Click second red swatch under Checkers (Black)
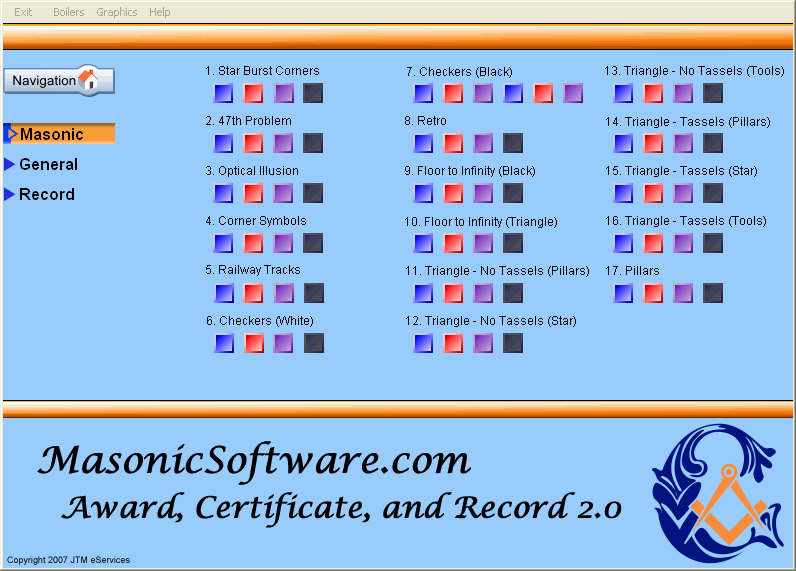The image size is (796, 571). pos(543,93)
